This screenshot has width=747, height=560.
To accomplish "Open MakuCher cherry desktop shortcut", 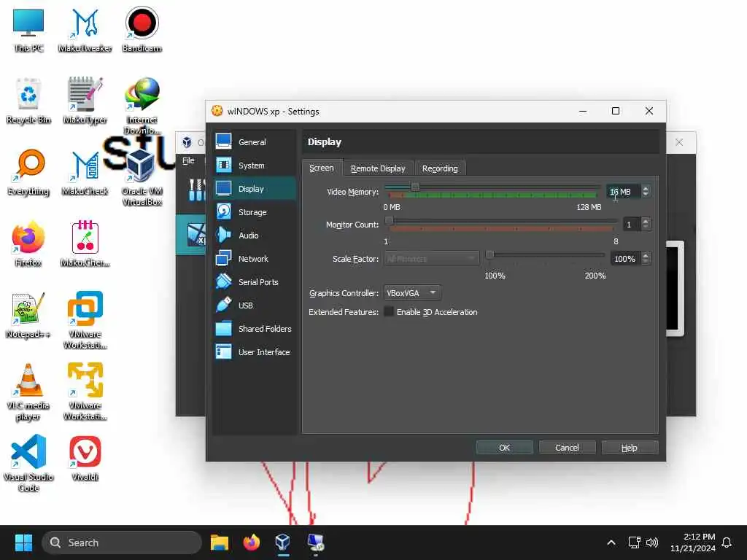I will pos(85,244).
